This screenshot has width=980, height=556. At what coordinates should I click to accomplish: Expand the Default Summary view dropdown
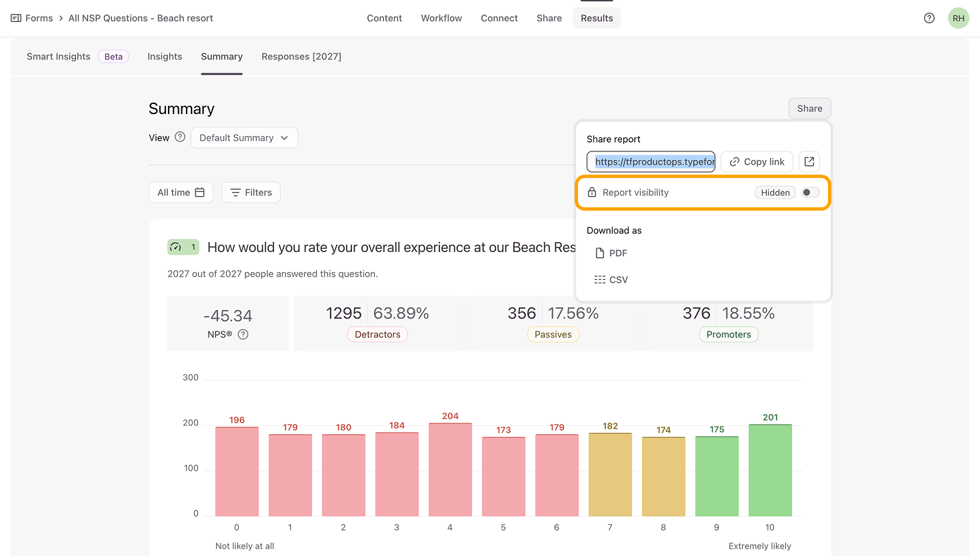pos(244,138)
